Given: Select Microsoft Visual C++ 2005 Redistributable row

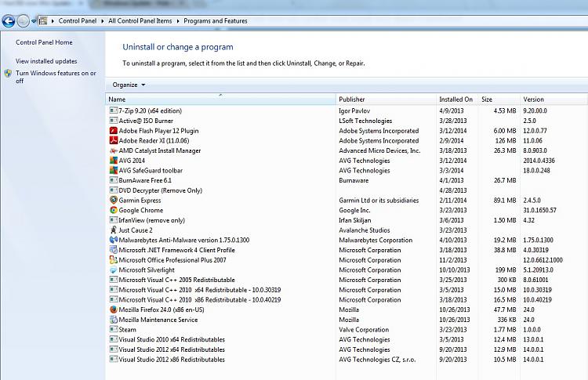Looking at the screenshot, I should [347, 280].
